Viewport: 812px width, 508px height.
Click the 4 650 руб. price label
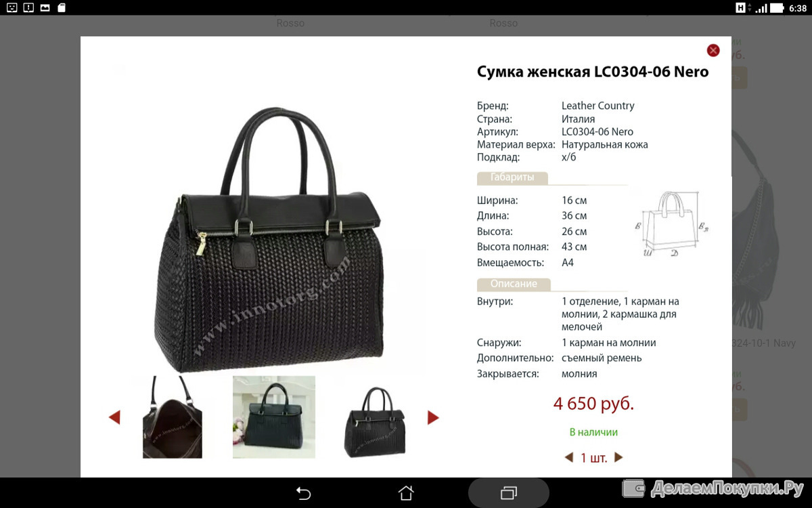click(x=593, y=404)
